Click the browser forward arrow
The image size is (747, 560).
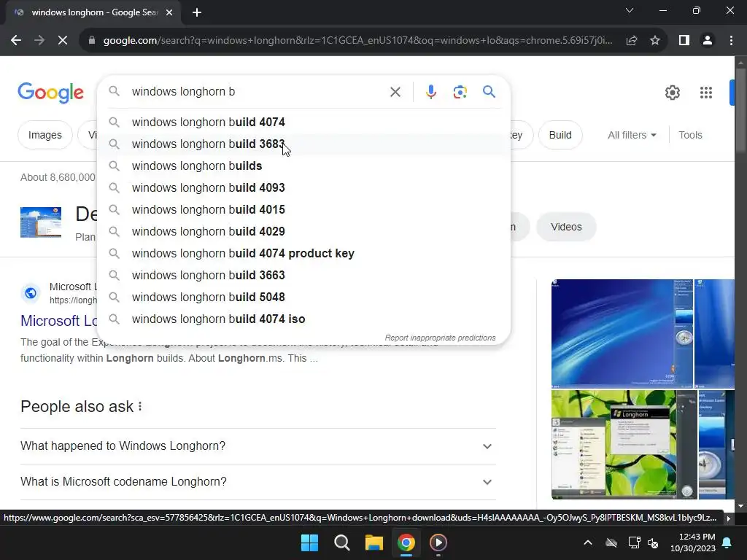(39, 41)
